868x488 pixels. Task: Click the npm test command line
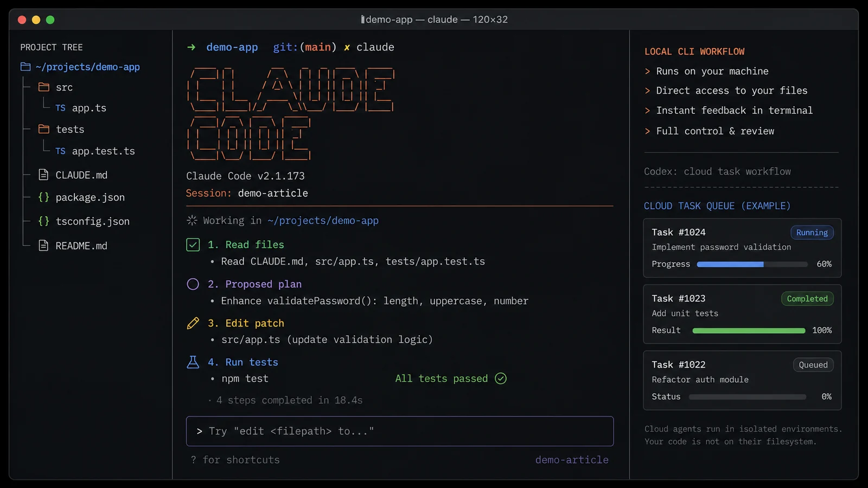(245, 378)
